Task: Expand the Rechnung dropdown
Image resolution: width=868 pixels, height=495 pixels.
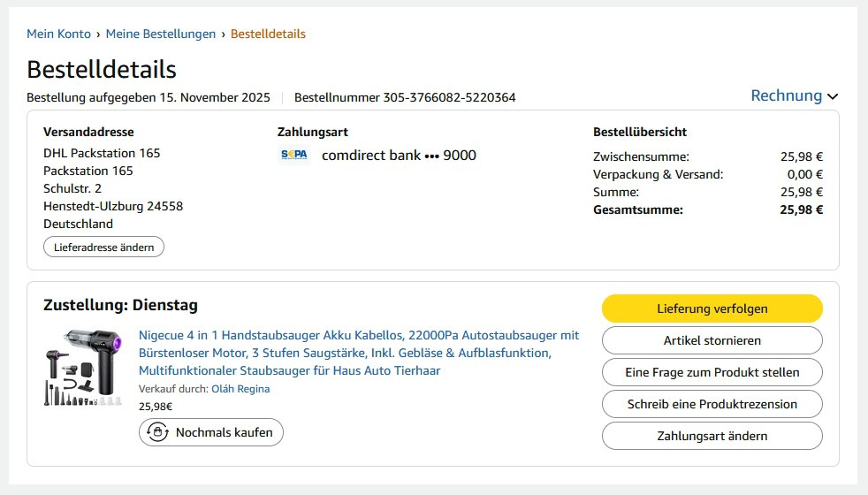Action: [x=794, y=95]
